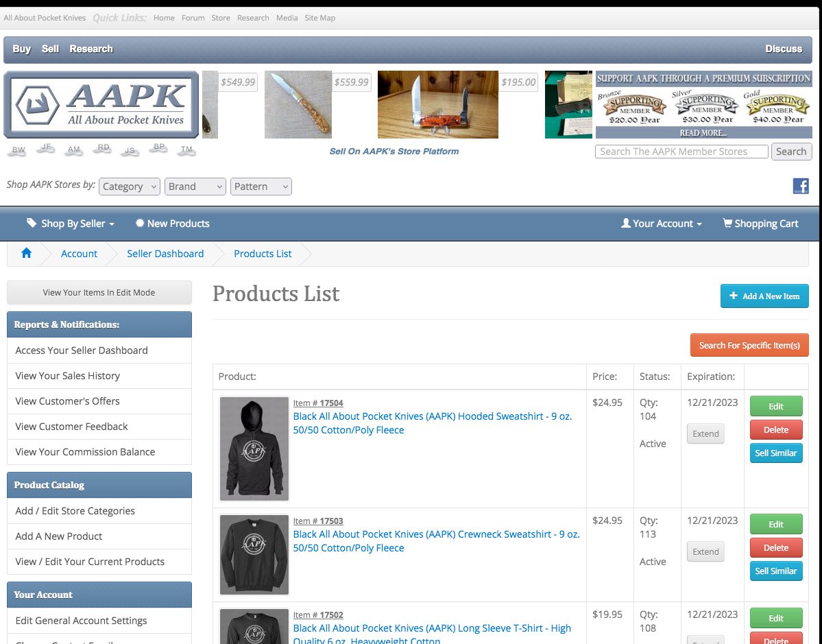This screenshot has width=822, height=644.
Task: Open the Account breadcrumb
Action: point(79,253)
